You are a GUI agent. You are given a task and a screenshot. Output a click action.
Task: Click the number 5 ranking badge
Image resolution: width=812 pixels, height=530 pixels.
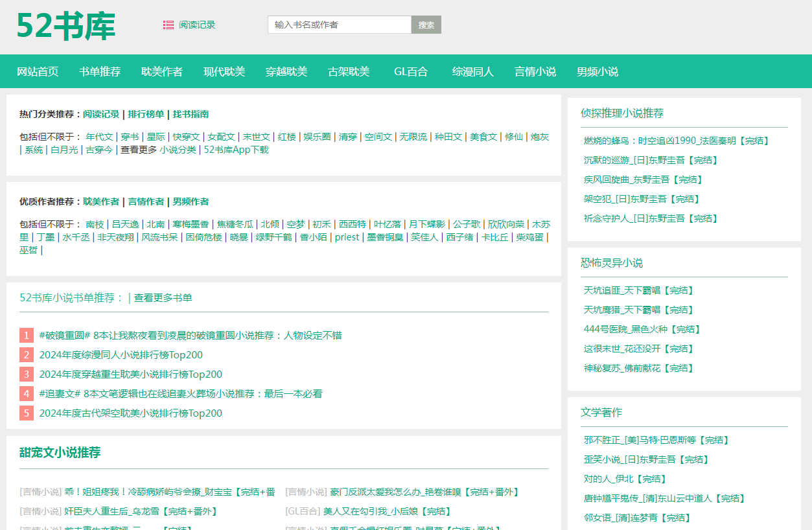coord(27,413)
